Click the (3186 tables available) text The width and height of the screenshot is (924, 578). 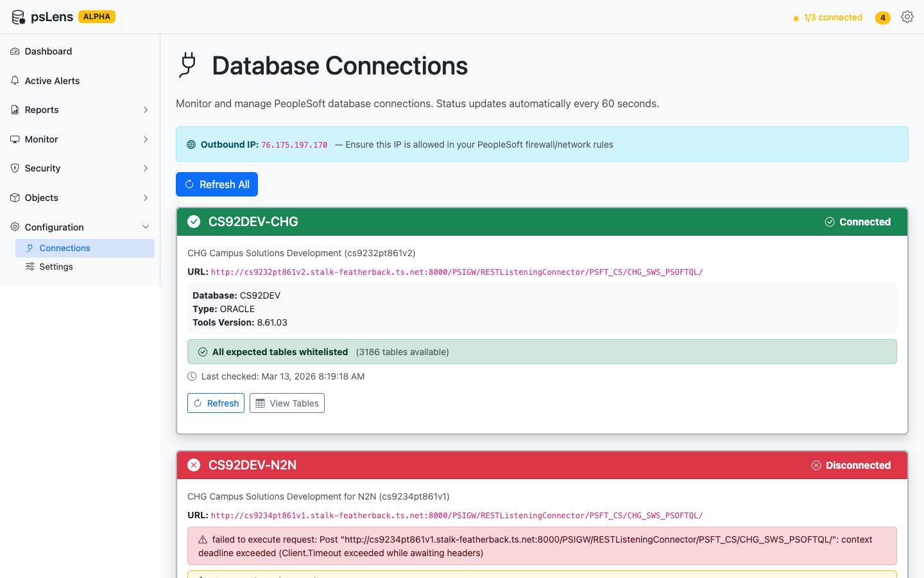tap(402, 352)
